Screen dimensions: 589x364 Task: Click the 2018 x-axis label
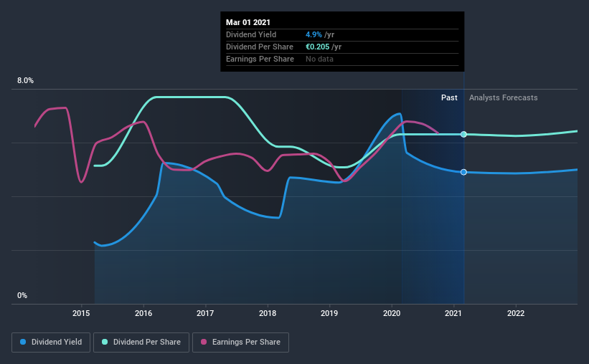(268, 313)
